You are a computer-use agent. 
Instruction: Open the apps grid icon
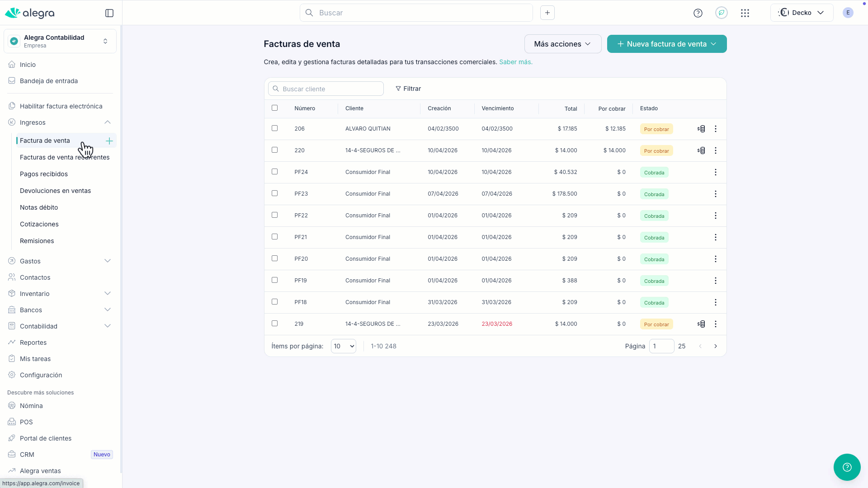point(745,13)
